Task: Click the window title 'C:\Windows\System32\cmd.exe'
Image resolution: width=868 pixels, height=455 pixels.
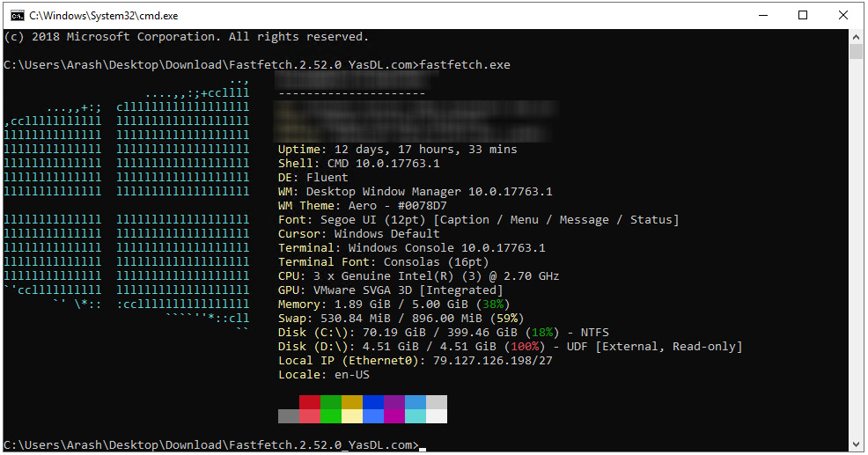Action: click(x=104, y=16)
